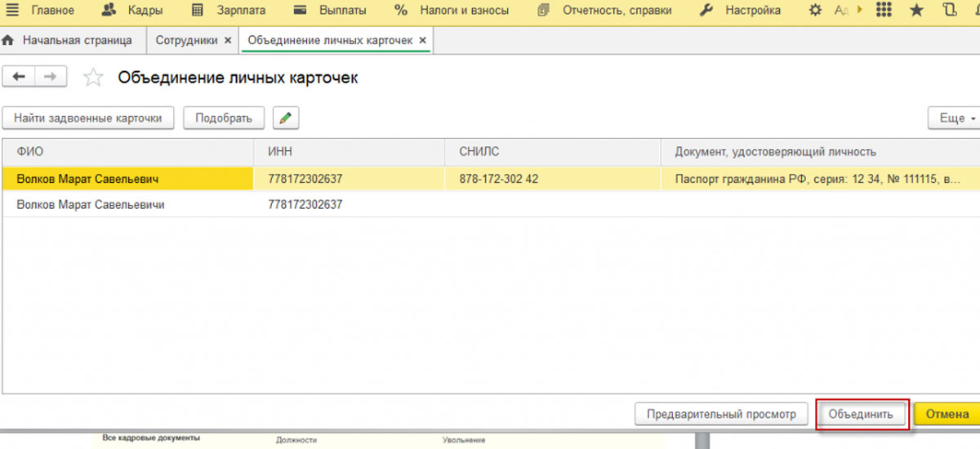Click the gear icon for administration

pos(815,11)
